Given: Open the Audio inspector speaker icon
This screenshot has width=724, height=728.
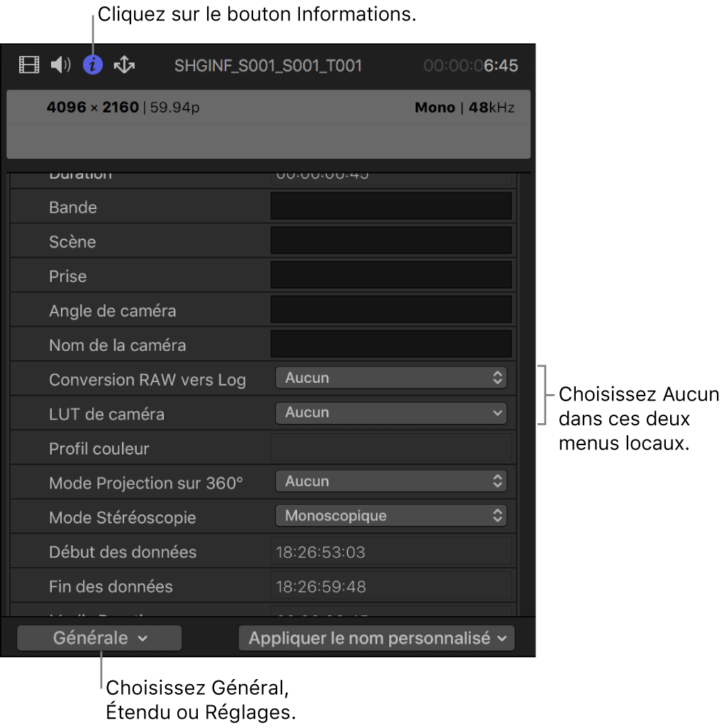Looking at the screenshot, I should [60, 65].
